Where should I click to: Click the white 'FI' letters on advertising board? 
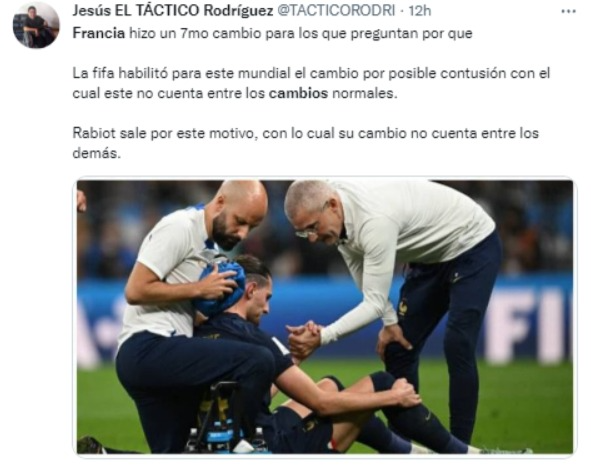(530, 325)
